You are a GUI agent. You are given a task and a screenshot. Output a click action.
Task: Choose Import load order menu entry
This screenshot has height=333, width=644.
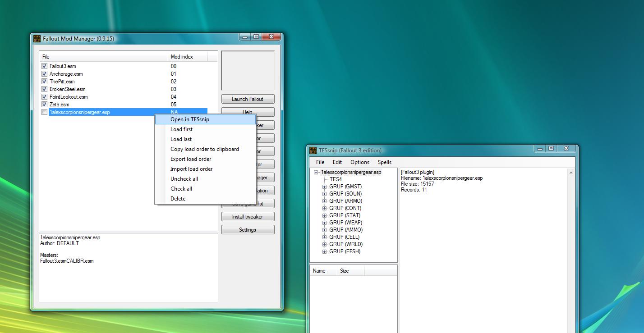[x=205, y=169]
